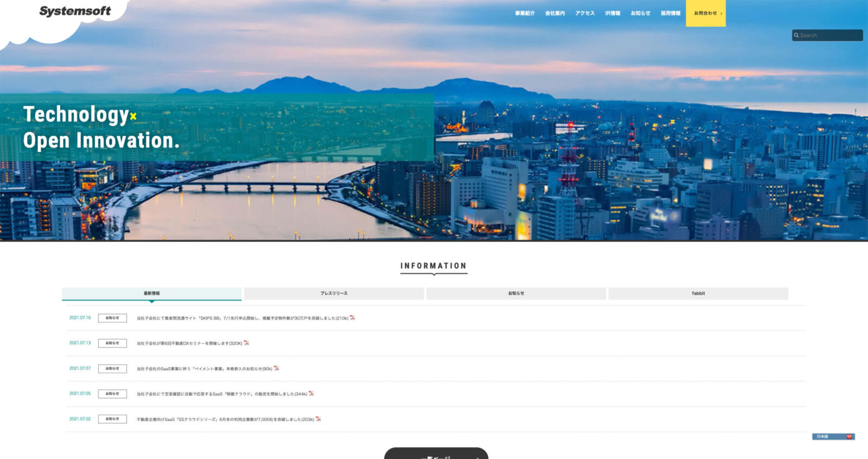Go to IR情報 in the navigation menu
The image size is (868, 459).
click(612, 13)
